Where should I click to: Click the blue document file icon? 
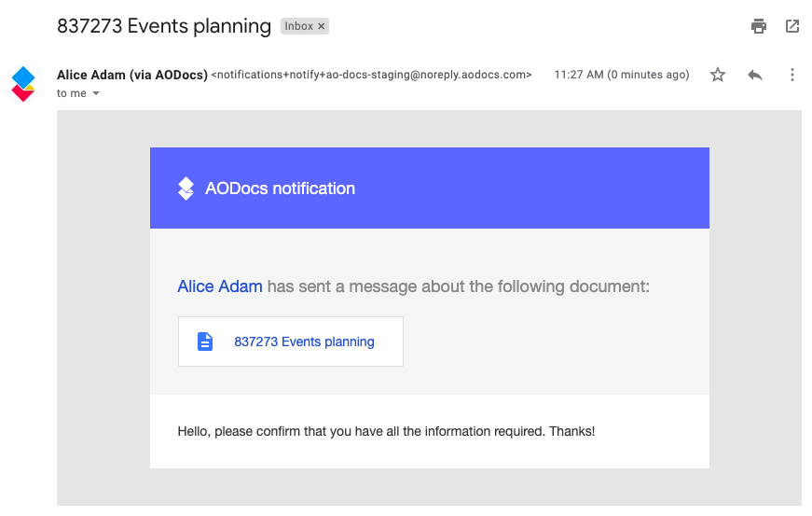click(x=205, y=342)
